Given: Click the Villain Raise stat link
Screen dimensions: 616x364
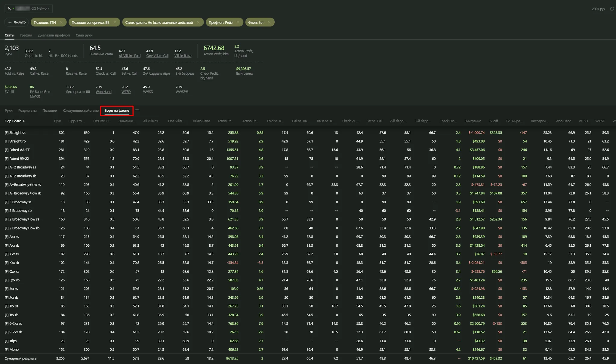Looking at the screenshot, I should tap(183, 56).
